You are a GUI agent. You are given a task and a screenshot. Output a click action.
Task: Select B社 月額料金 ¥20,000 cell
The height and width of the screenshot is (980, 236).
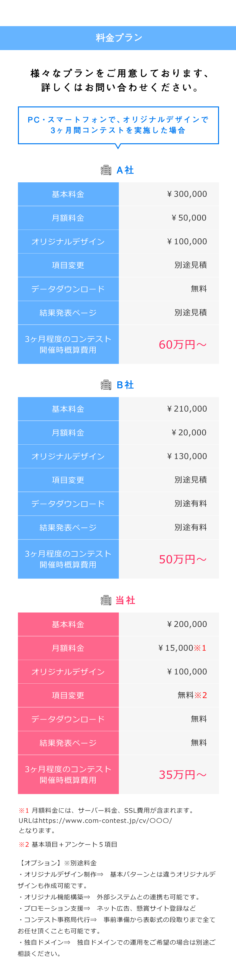(169, 433)
